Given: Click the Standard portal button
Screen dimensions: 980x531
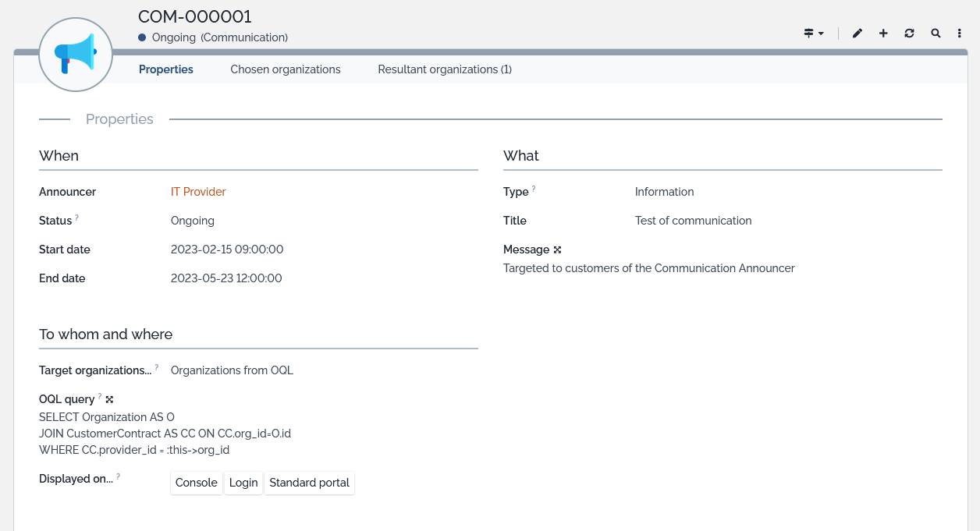Looking at the screenshot, I should point(309,483).
